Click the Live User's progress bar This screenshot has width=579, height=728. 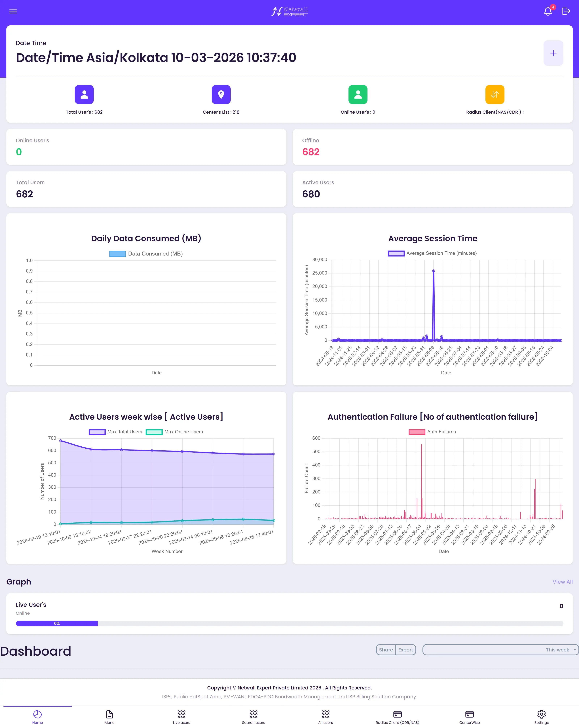57,623
